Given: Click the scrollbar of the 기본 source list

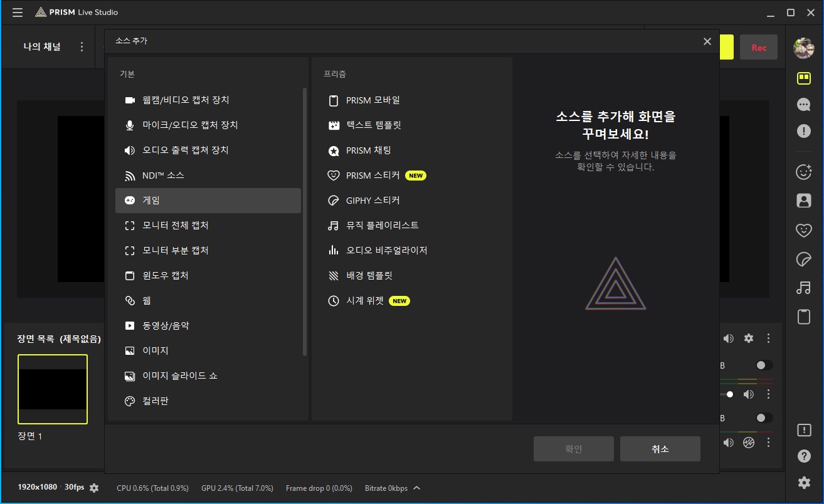Looking at the screenshot, I should point(305,222).
